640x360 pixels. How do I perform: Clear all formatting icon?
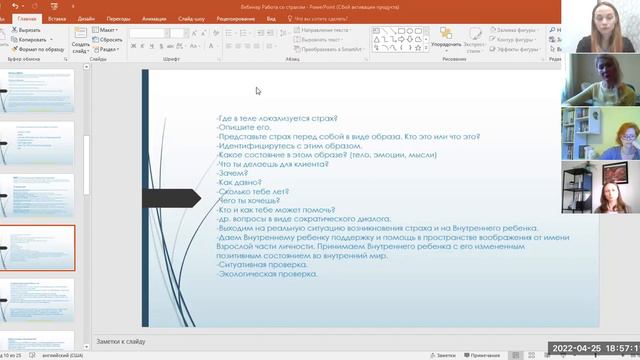[216, 33]
